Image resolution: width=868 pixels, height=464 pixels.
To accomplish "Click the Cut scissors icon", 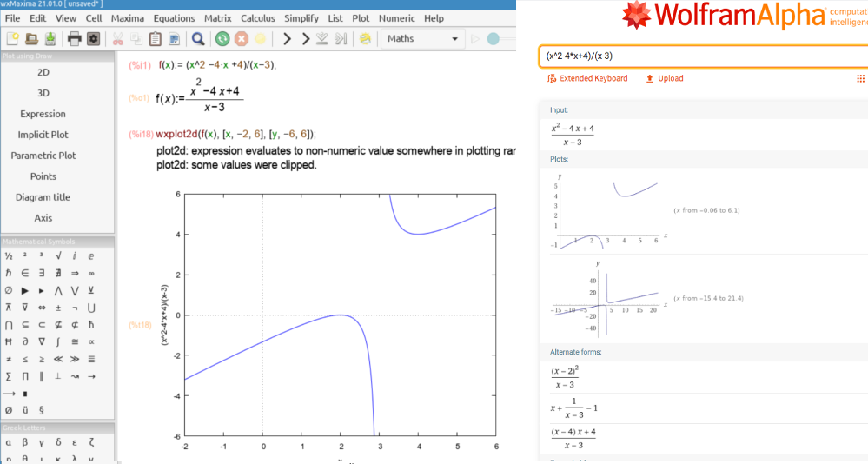I will pos(117,39).
